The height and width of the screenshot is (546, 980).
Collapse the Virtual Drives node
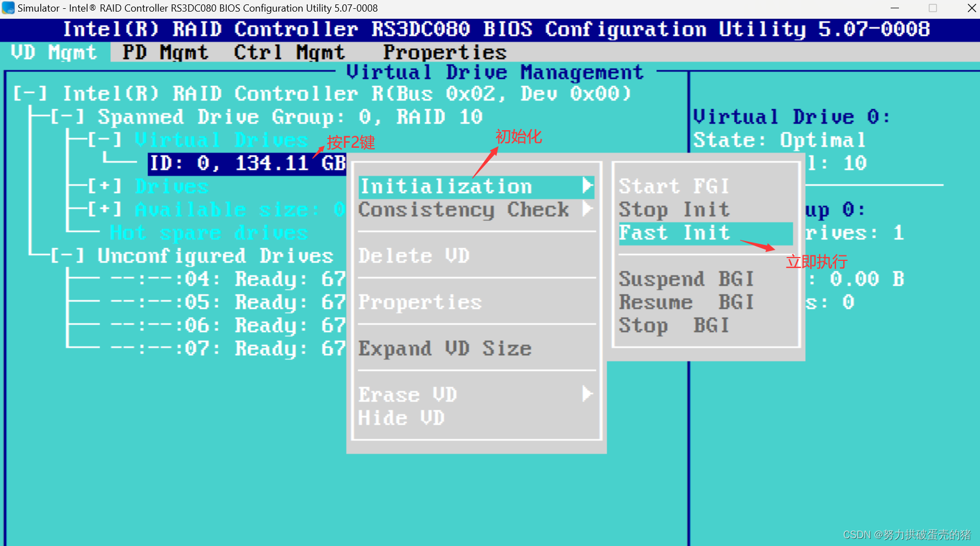105,140
